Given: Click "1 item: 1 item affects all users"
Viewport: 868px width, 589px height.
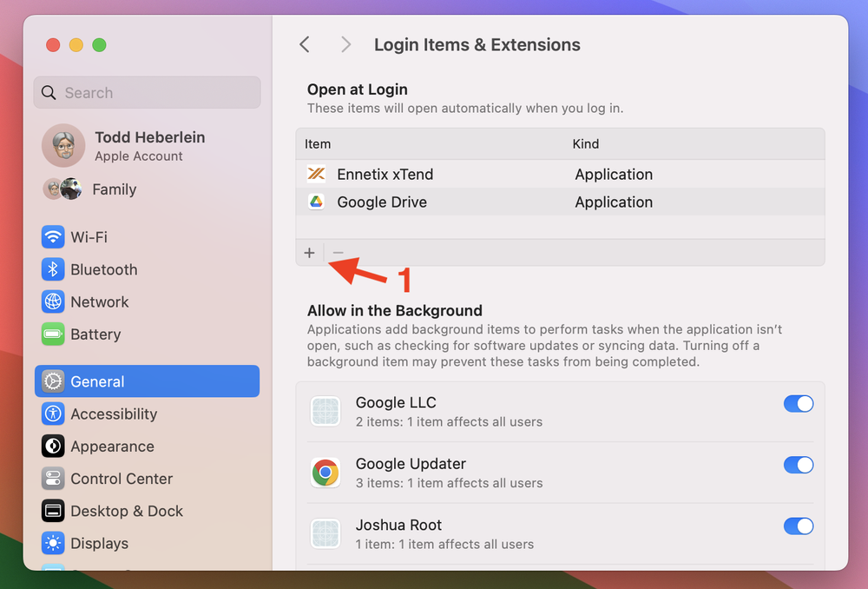Looking at the screenshot, I should click(x=444, y=544).
